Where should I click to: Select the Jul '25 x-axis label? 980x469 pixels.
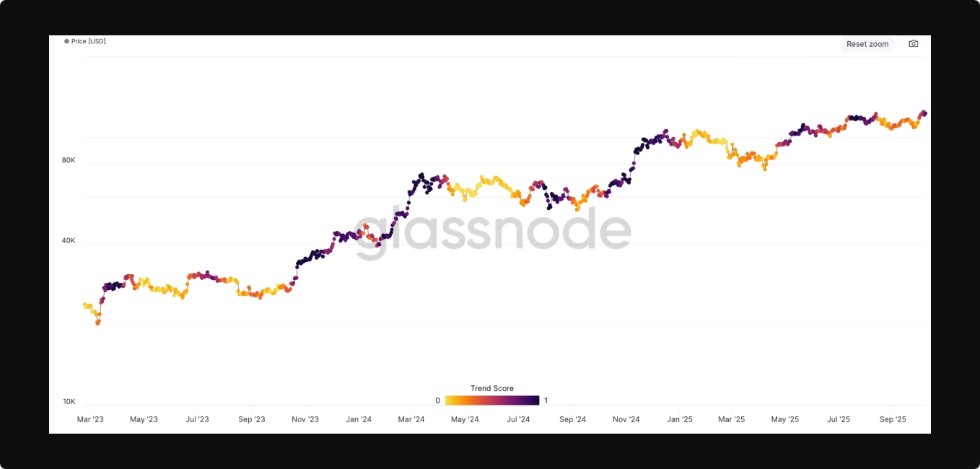[839, 419]
